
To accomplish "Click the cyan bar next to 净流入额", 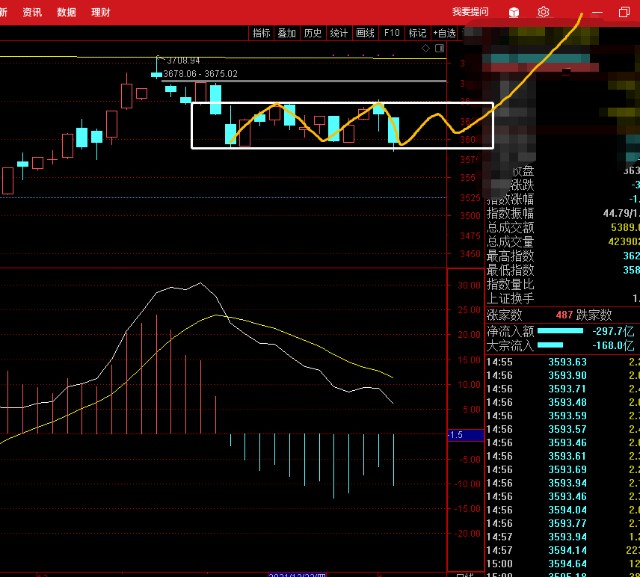I will click(560, 331).
